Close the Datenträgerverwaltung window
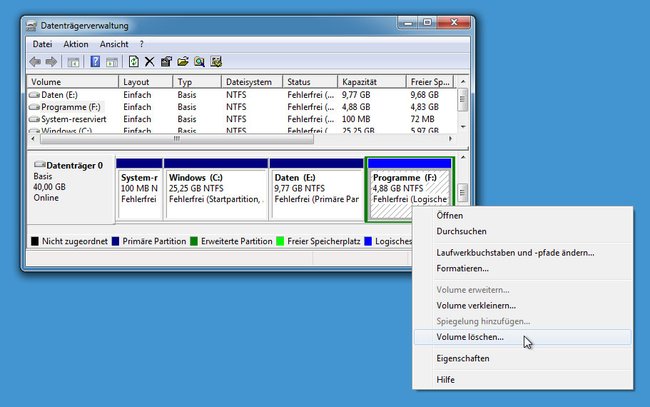Screen dimensions: 650x407 (x=454, y=23)
